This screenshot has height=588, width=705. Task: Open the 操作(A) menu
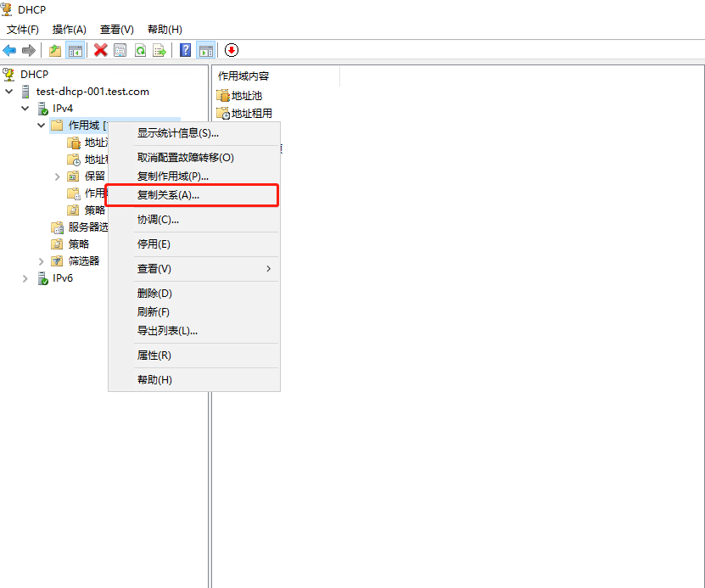[70, 30]
